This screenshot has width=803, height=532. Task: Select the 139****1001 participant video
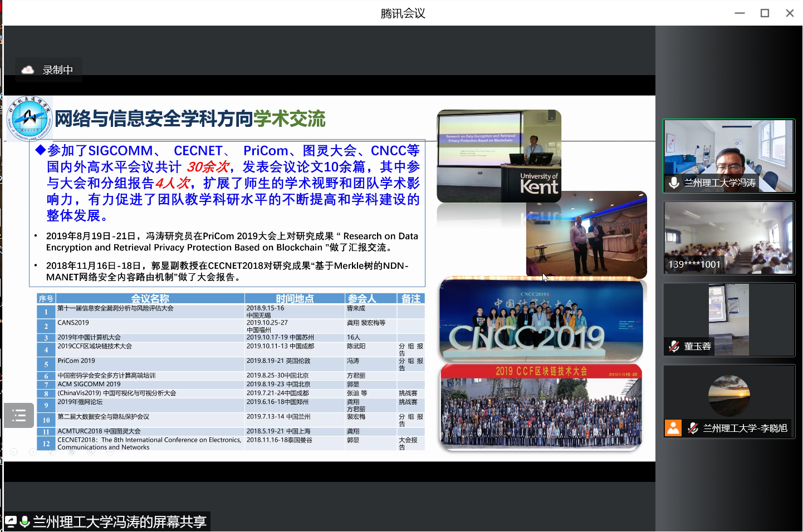tap(728, 237)
